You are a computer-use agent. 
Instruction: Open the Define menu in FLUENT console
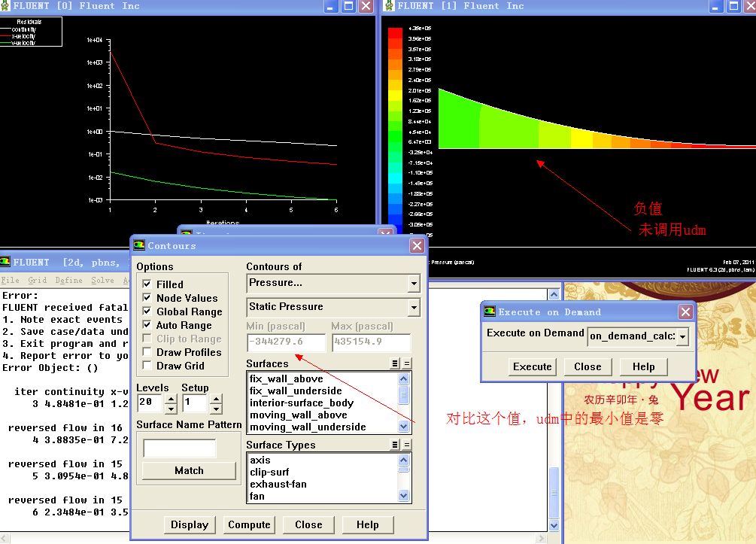click(68, 280)
